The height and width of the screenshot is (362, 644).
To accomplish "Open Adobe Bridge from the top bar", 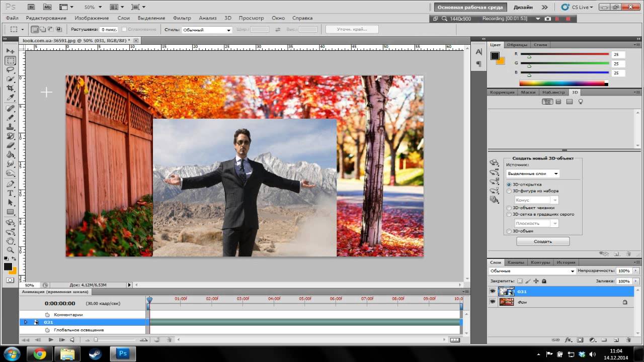I will [x=32, y=8].
